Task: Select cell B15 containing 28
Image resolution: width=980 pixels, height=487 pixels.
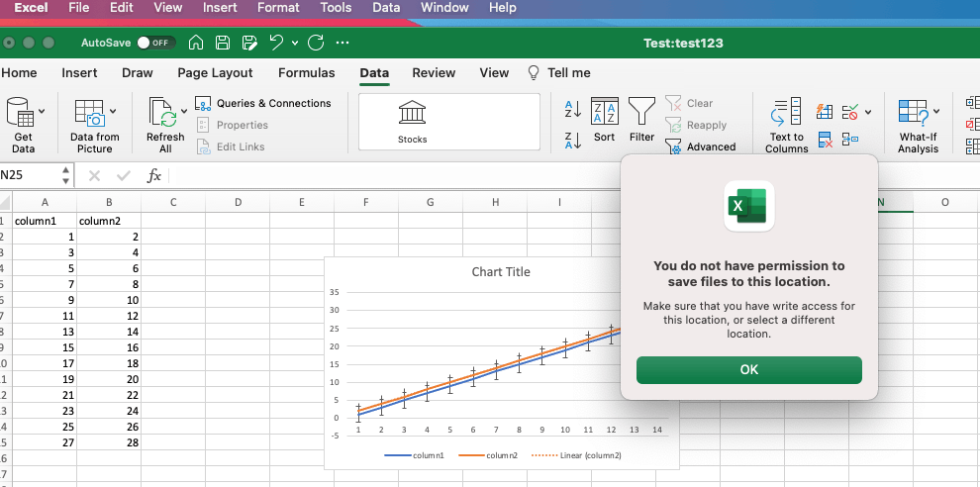Action: pyautogui.click(x=109, y=442)
